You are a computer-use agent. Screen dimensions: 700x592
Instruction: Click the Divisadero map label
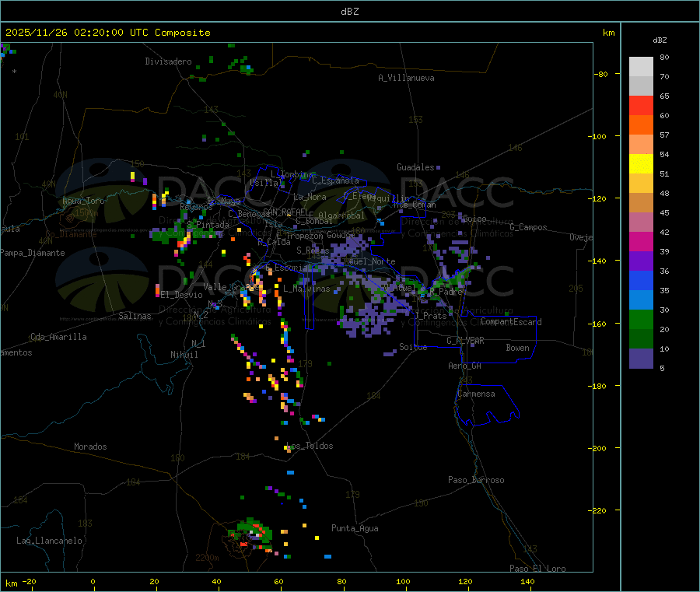click(168, 61)
